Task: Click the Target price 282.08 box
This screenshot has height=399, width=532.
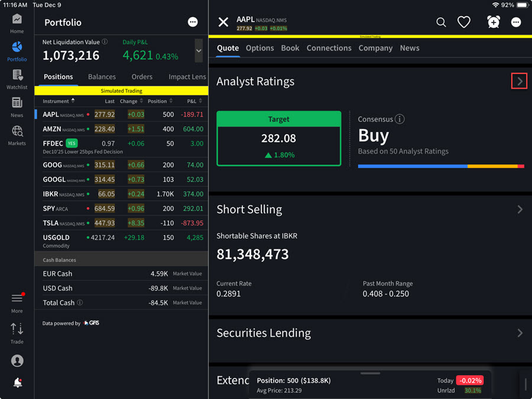Action: tap(279, 138)
